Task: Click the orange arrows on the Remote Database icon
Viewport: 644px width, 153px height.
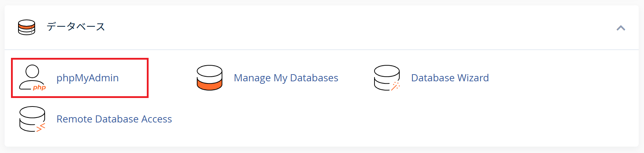Action: click(41, 127)
